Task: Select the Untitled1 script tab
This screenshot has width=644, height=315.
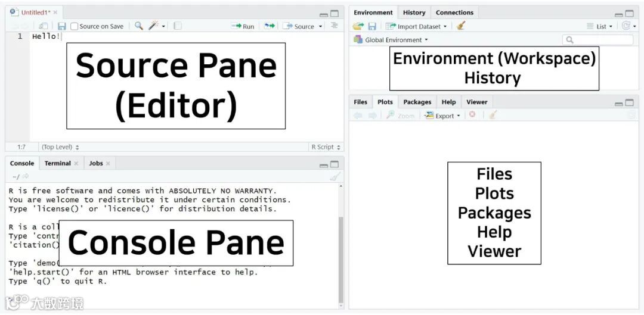Action: pos(35,13)
